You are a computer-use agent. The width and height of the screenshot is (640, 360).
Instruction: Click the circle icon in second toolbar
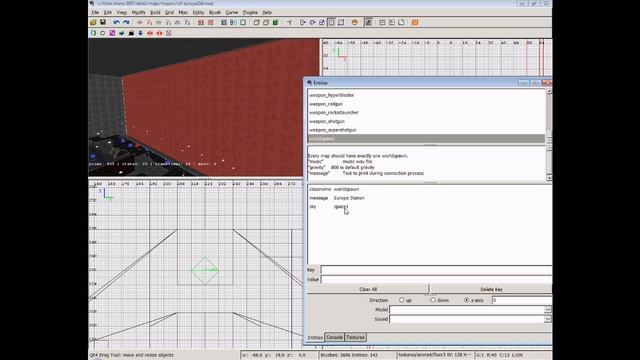point(102,33)
